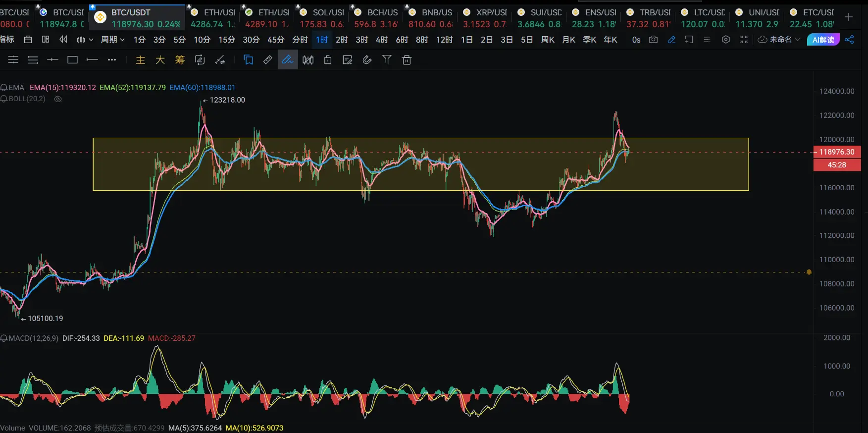The image size is (868, 433).
Task: Select the rectangle drawing tool
Action: 73,60
